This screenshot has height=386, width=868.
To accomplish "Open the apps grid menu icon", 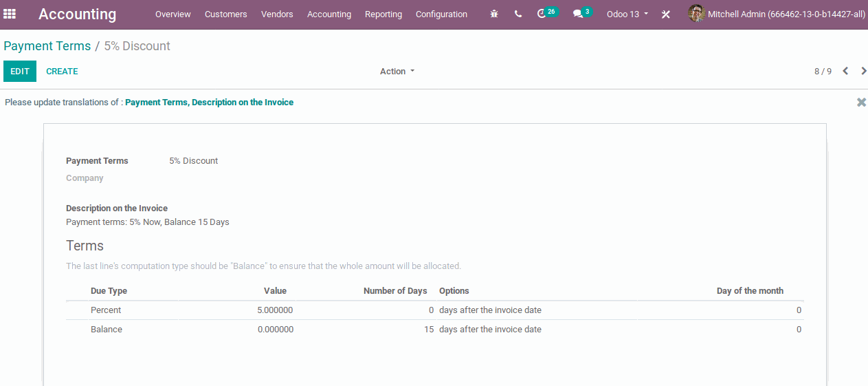I will [10, 14].
